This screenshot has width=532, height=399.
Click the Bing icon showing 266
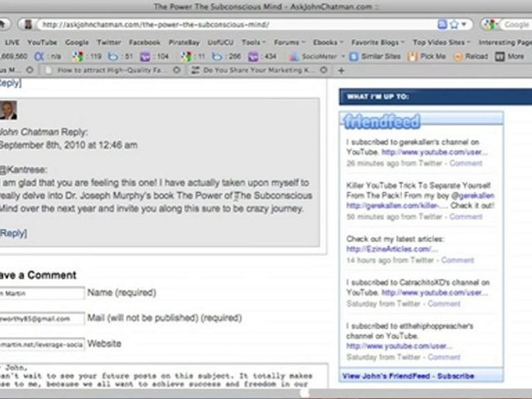tap(217, 57)
